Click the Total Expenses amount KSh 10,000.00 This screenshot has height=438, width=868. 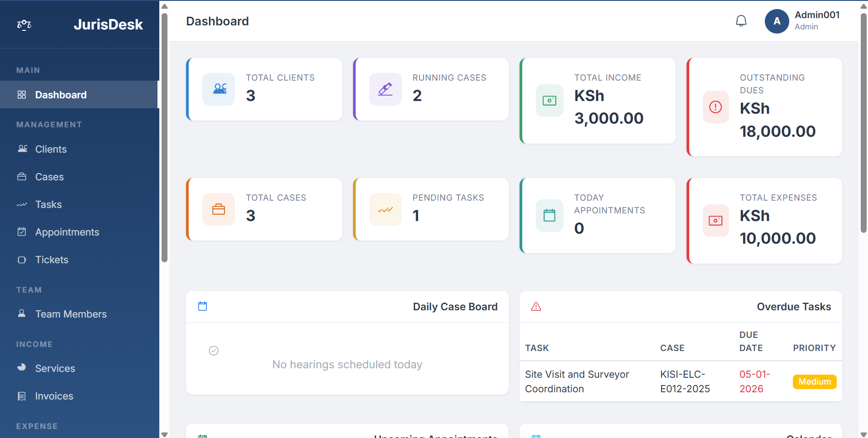coord(777,227)
